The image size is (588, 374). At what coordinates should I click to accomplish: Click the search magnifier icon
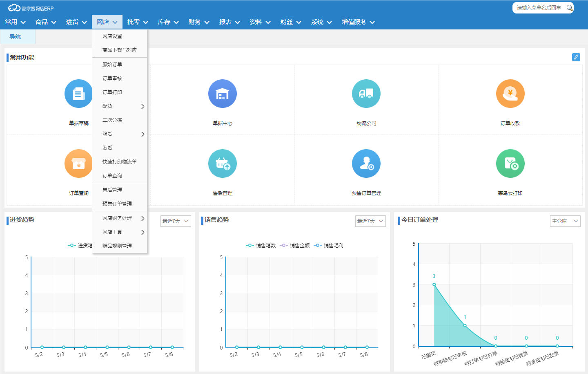pyautogui.click(x=569, y=8)
